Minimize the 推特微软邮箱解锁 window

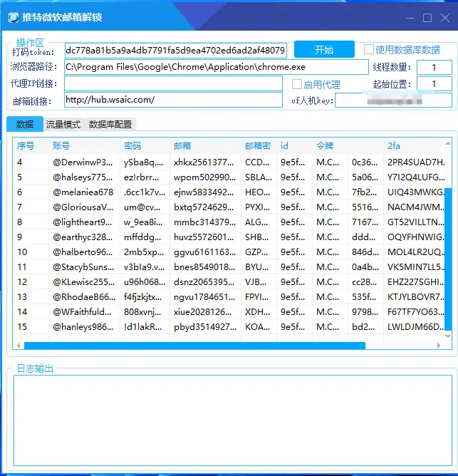tap(410, 18)
